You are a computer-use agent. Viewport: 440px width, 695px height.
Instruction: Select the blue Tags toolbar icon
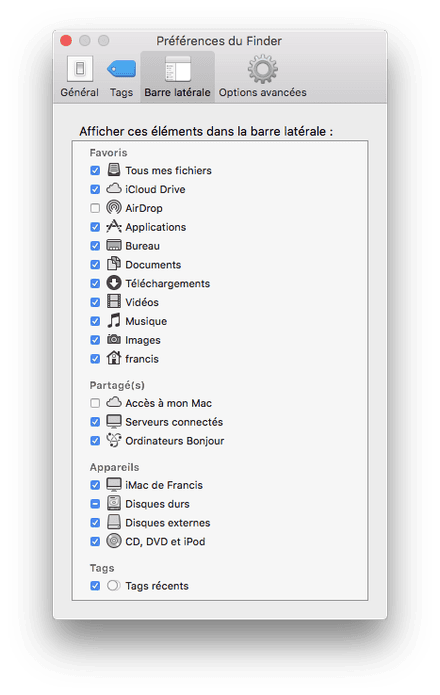[x=121, y=69]
